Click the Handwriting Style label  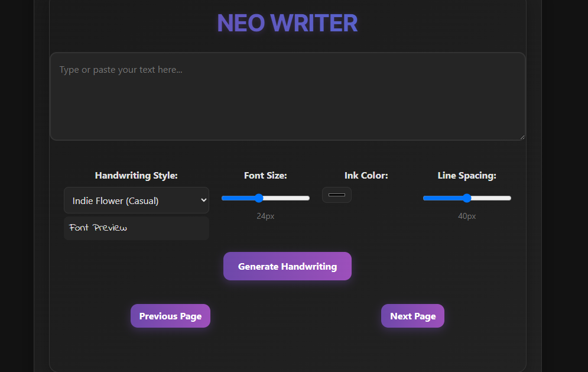point(136,175)
